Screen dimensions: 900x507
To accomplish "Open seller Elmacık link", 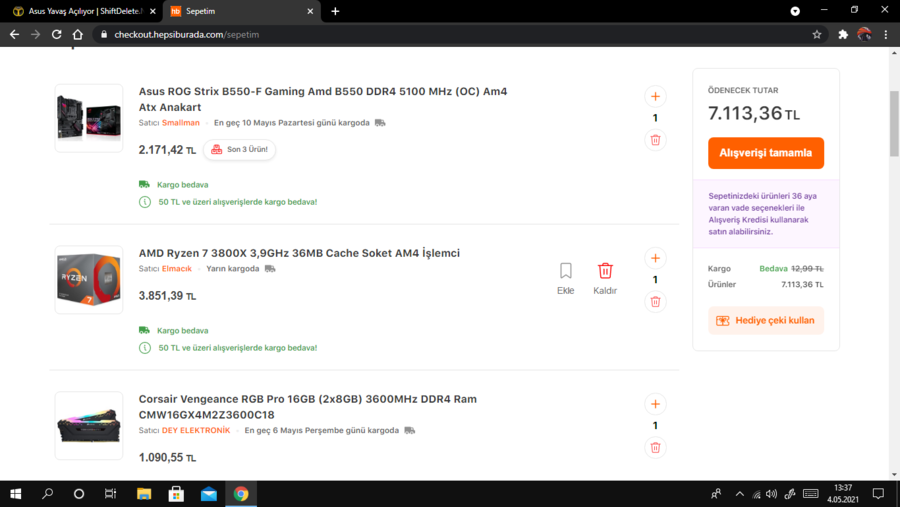I will [x=177, y=269].
